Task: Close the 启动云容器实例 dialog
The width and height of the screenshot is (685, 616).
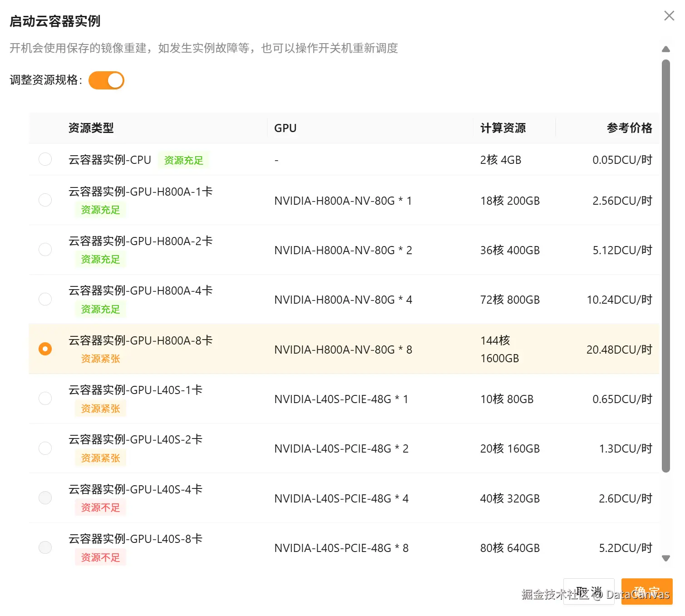Action: pos(669,16)
